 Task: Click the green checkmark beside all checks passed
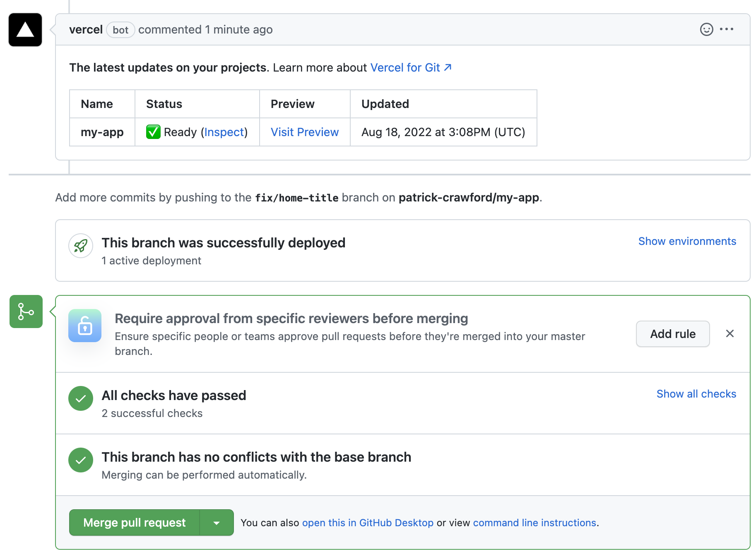pos(80,398)
